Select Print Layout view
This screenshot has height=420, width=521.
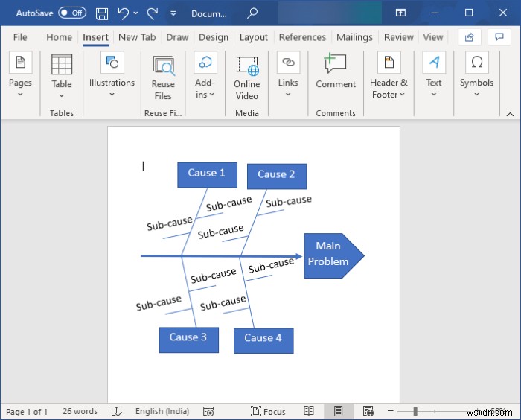[x=338, y=411]
